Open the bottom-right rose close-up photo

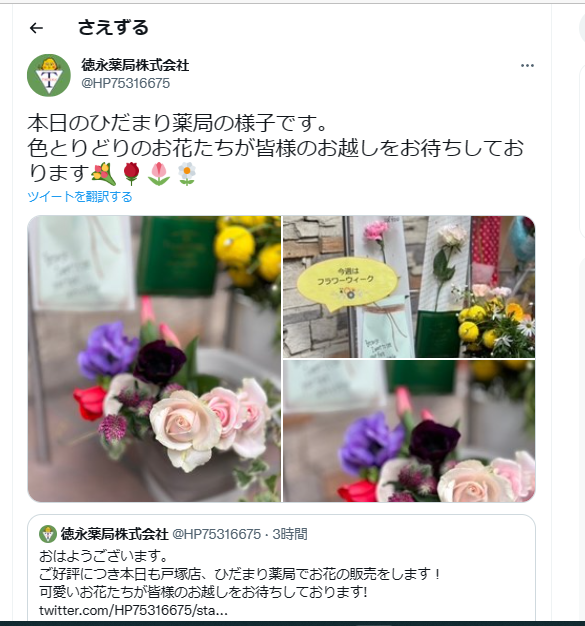[409, 431]
